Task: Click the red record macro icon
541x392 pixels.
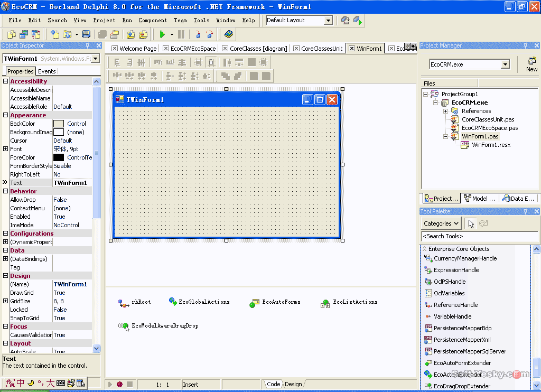Action: 120,385
